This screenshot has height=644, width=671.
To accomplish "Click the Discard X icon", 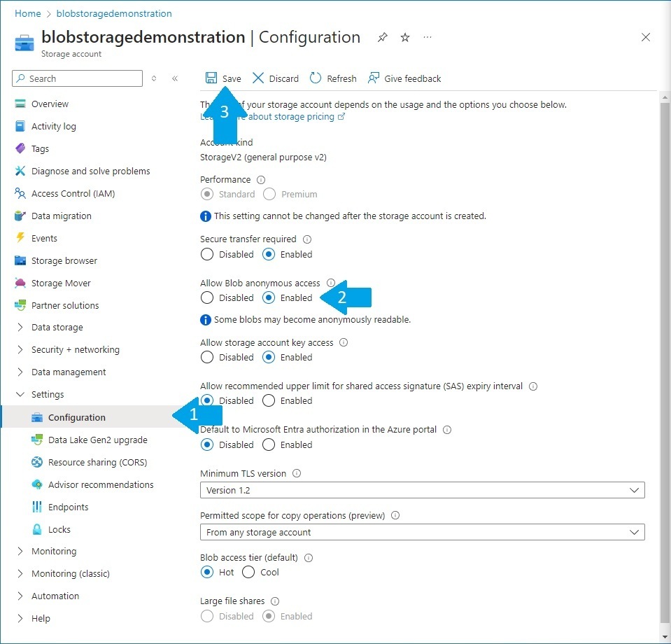I will pyautogui.click(x=258, y=78).
